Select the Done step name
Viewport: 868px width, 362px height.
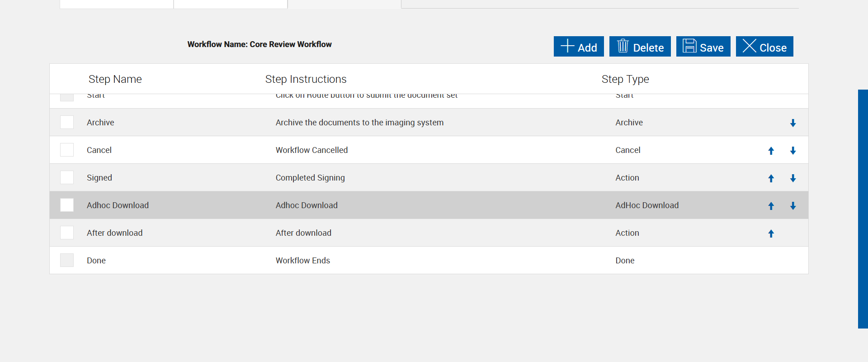pos(96,261)
